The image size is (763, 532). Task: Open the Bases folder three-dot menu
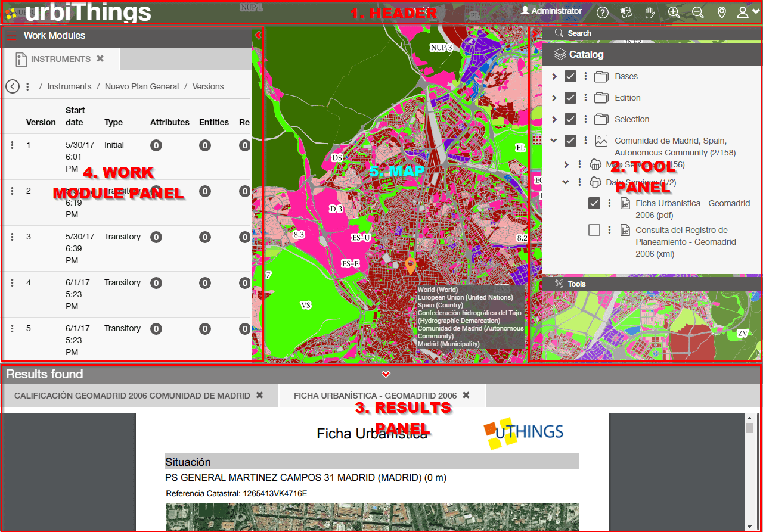click(x=586, y=76)
